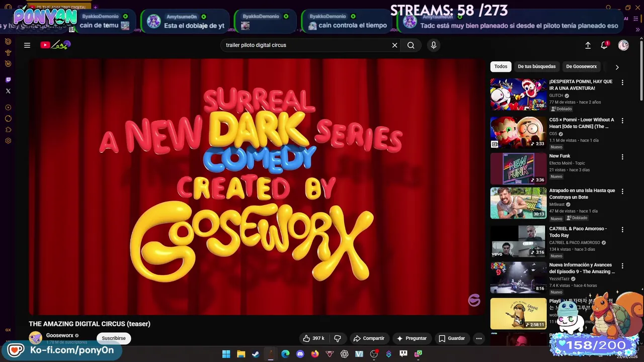The width and height of the screenshot is (644, 362).
Task: Click the 'Compartir' share button
Action: [x=369, y=338]
